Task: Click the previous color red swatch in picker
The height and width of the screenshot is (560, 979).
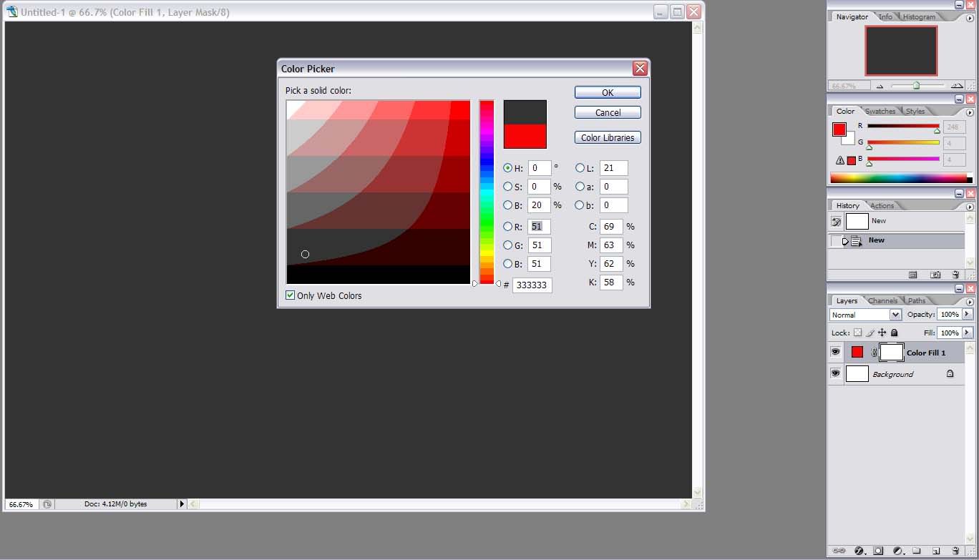Action: coord(525,136)
